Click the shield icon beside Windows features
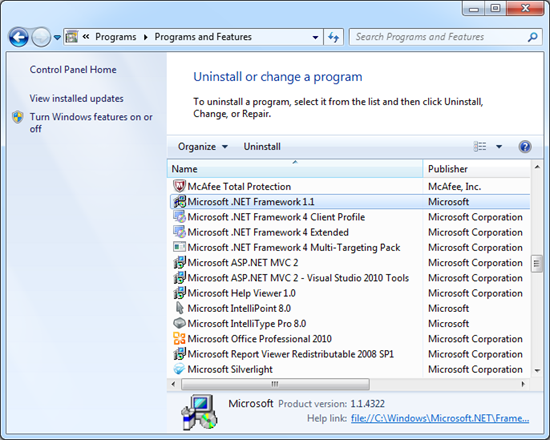The image size is (550, 440). 18,117
